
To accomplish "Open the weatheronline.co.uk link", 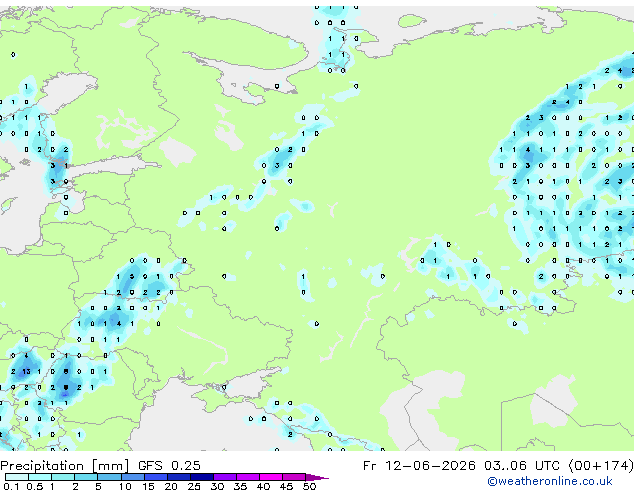I will 550,481.
